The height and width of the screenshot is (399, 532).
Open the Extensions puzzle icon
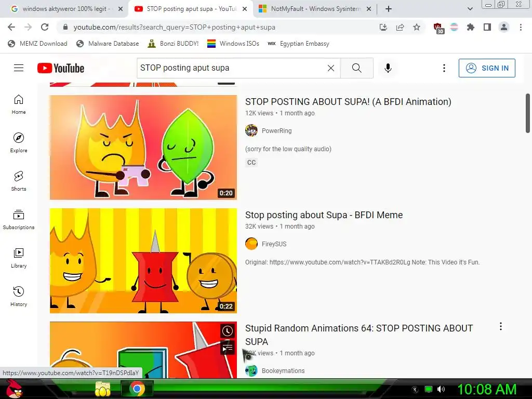471,27
